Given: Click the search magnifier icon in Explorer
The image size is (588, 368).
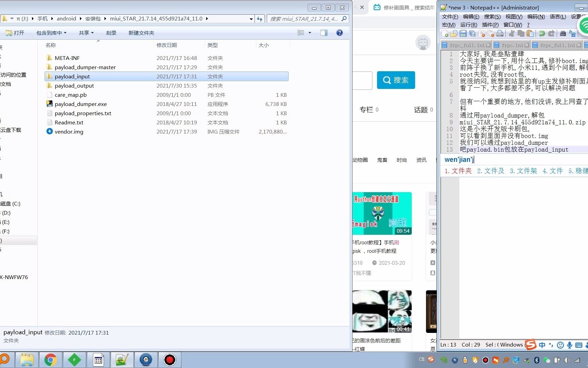Looking at the screenshot, I should pyautogui.click(x=344, y=19).
